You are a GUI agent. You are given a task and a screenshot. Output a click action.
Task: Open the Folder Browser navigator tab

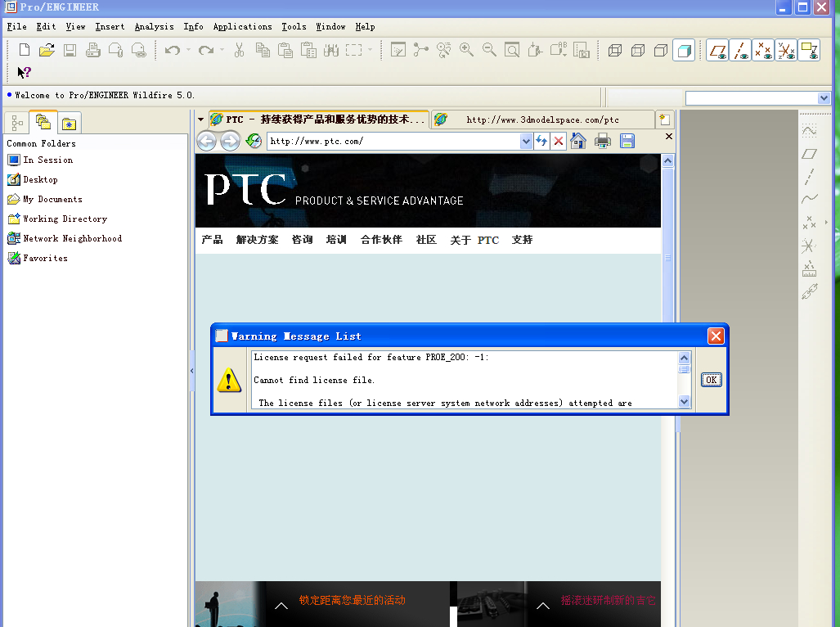[43, 122]
